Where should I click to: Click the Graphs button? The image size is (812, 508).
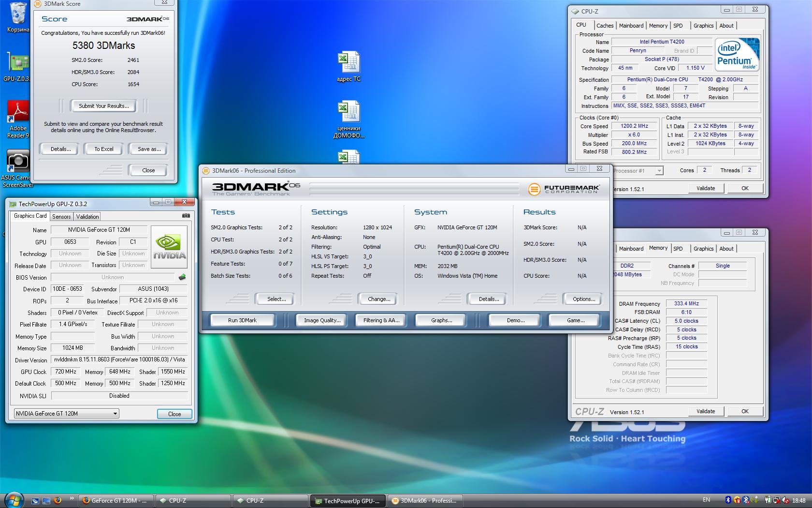441,320
